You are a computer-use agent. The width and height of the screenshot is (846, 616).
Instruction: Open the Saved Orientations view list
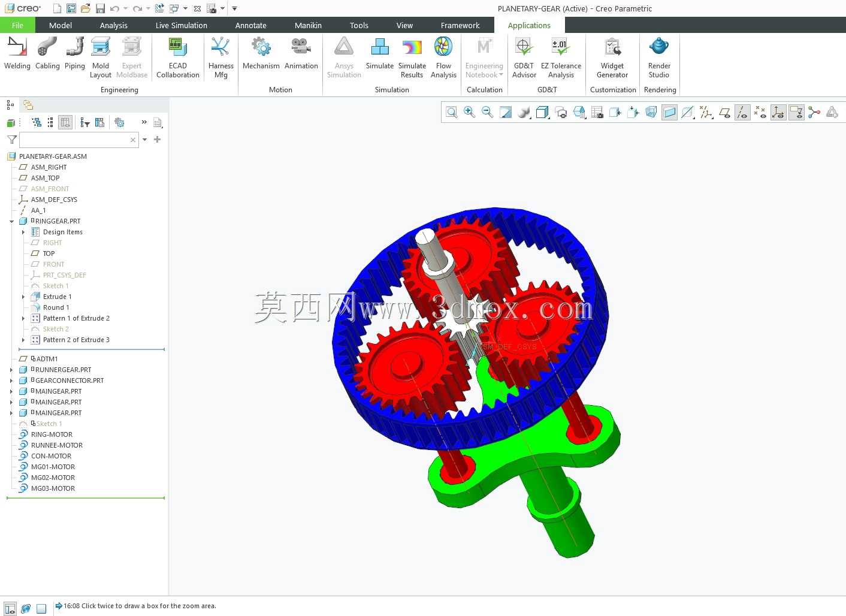(579, 112)
